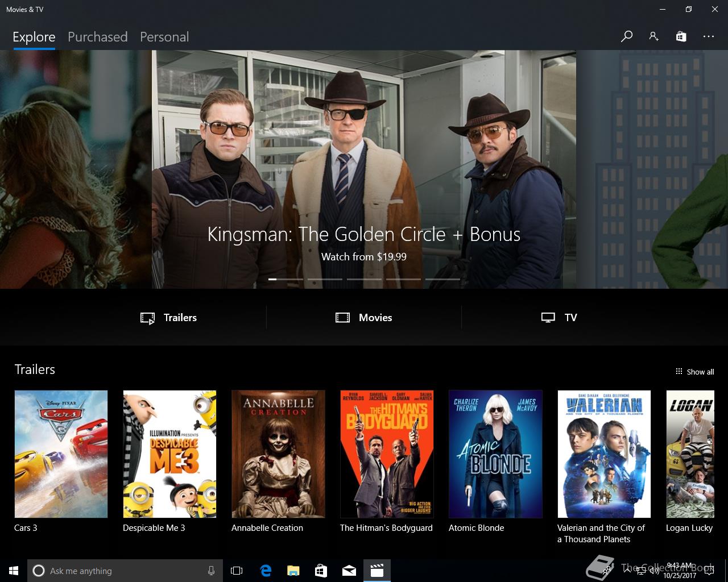Click Watch from $19.99 text
Screen dimensions: 728x582
click(364, 257)
